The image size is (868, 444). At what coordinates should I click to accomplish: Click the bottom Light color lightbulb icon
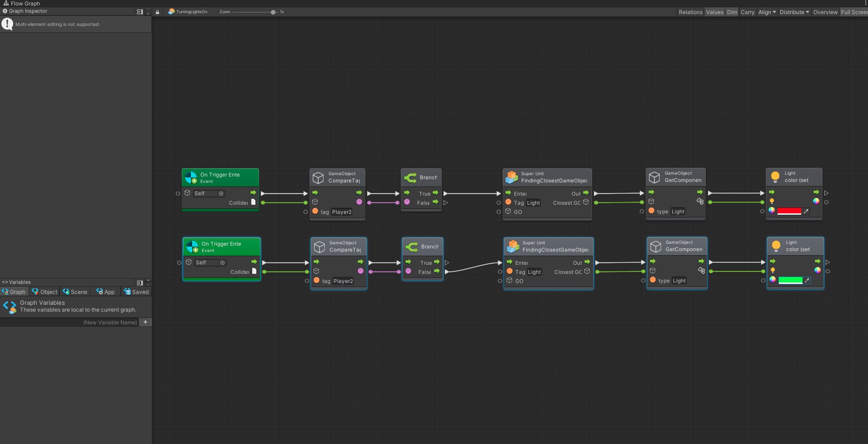(776, 246)
